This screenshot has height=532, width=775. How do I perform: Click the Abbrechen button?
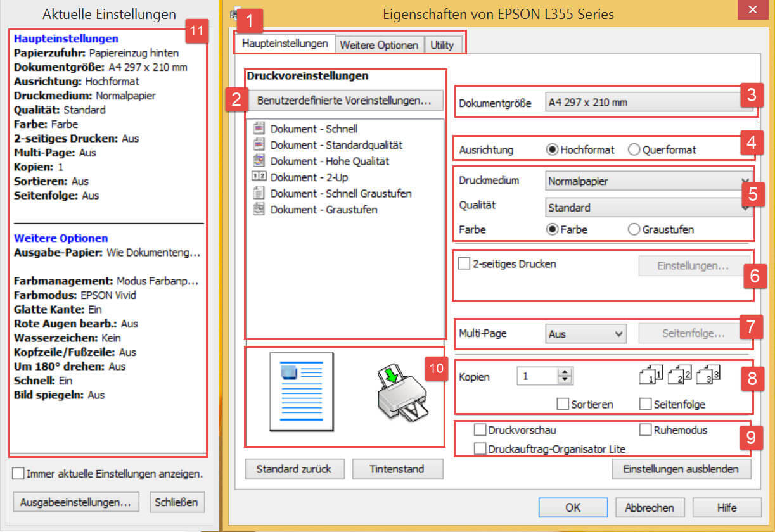click(650, 507)
